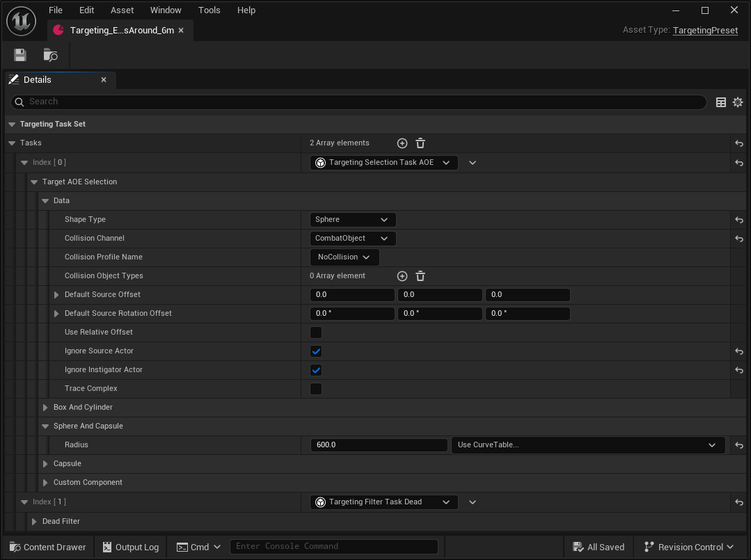Open Targeting Filter Task Dead class dropdown
This screenshot has width=751, height=560.
[384, 502]
